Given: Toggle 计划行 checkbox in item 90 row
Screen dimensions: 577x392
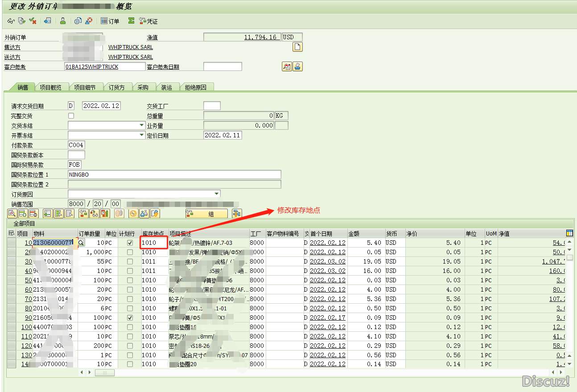Looking at the screenshot, I should point(130,318).
